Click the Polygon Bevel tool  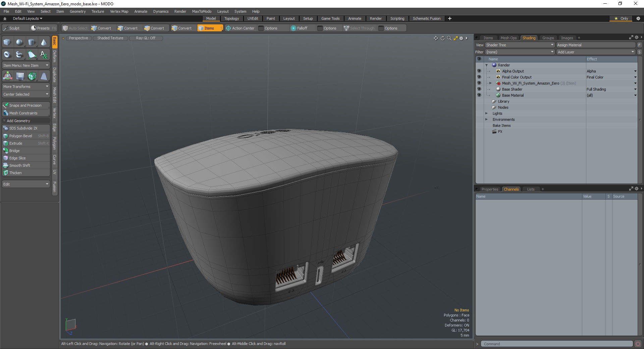(26, 136)
